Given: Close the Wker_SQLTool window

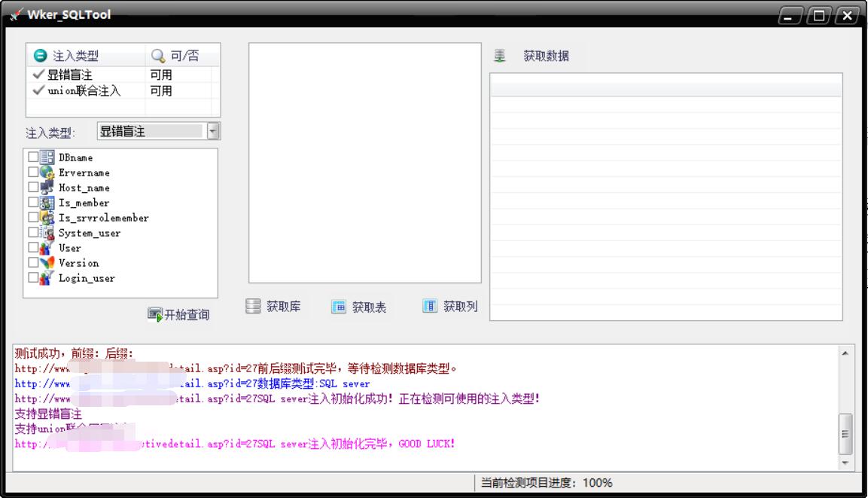Looking at the screenshot, I should click(x=847, y=16).
